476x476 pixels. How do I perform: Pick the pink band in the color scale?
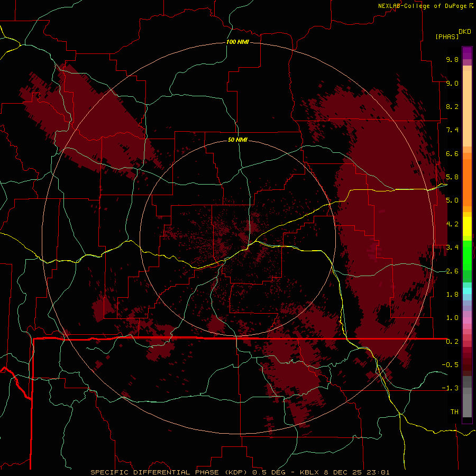pos(467,321)
